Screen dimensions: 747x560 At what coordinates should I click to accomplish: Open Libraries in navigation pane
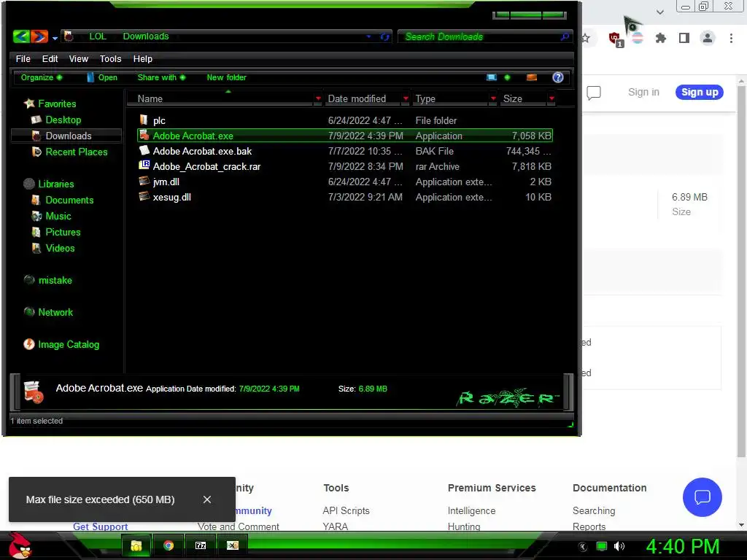tap(55, 184)
